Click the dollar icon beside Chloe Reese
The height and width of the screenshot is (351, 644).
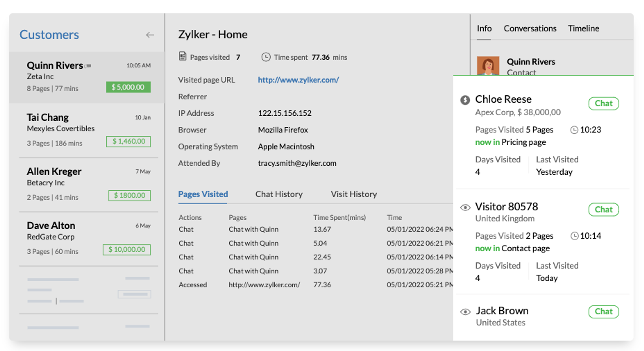pos(465,100)
